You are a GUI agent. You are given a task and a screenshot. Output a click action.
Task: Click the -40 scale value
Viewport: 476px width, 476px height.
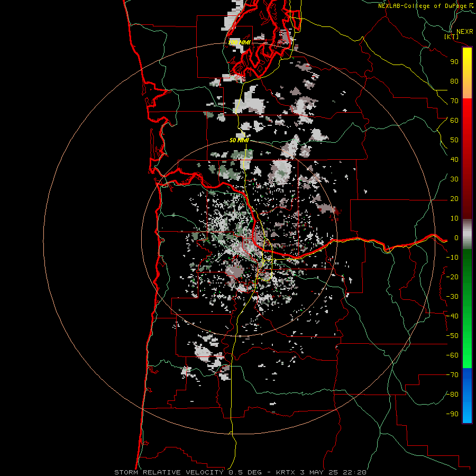click(452, 316)
